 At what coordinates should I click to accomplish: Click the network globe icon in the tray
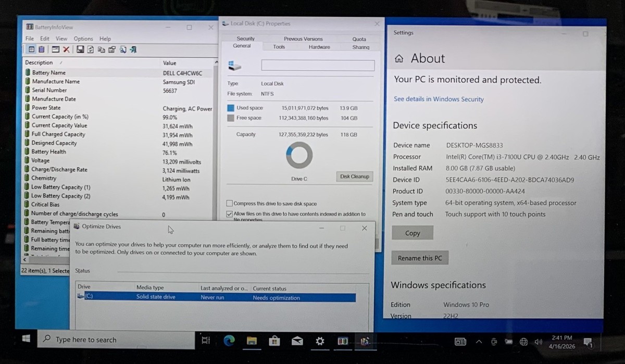click(x=523, y=342)
